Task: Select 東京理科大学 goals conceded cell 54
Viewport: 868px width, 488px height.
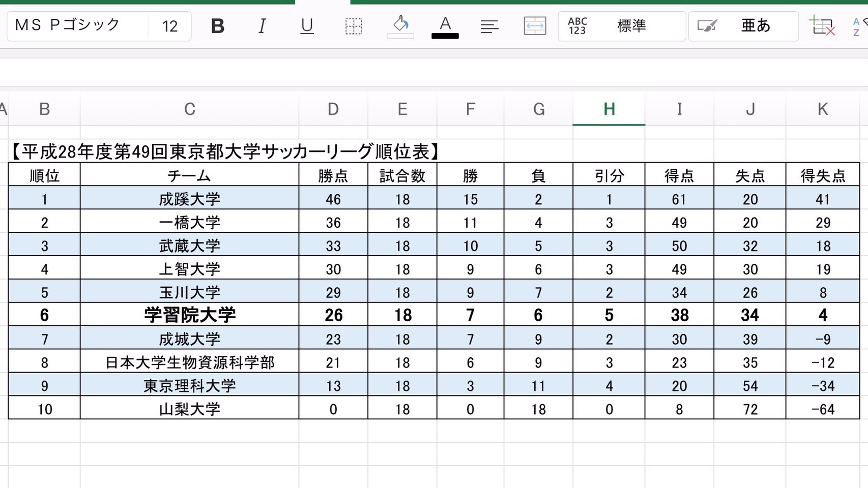Action: [x=750, y=385]
